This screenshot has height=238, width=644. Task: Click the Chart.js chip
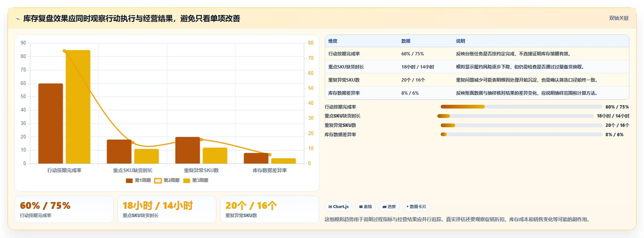[338, 207]
